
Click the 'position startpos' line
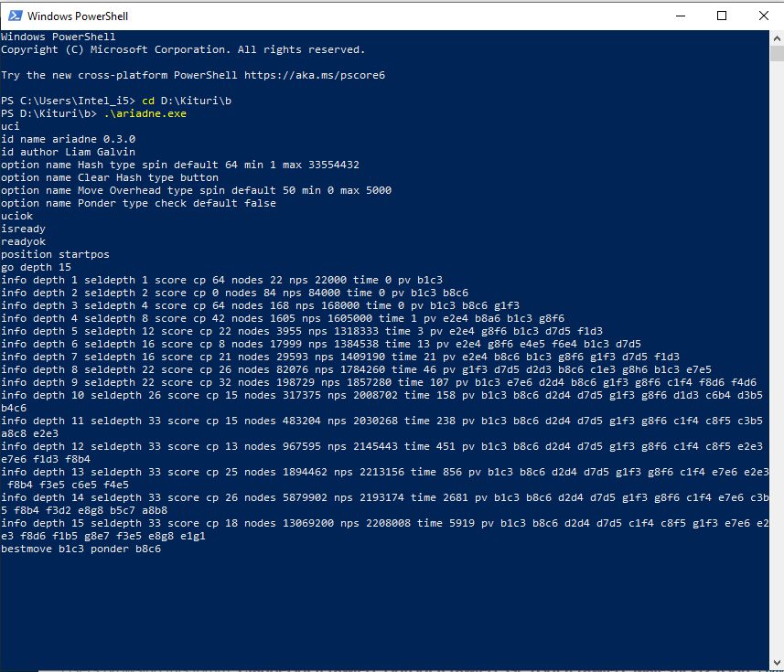tap(55, 254)
